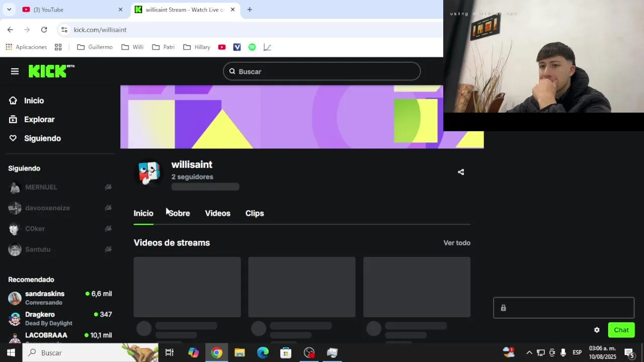This screenshot has height=362, width=644.
Task: Switch to the Videos tab
Action: coord(217,213)
